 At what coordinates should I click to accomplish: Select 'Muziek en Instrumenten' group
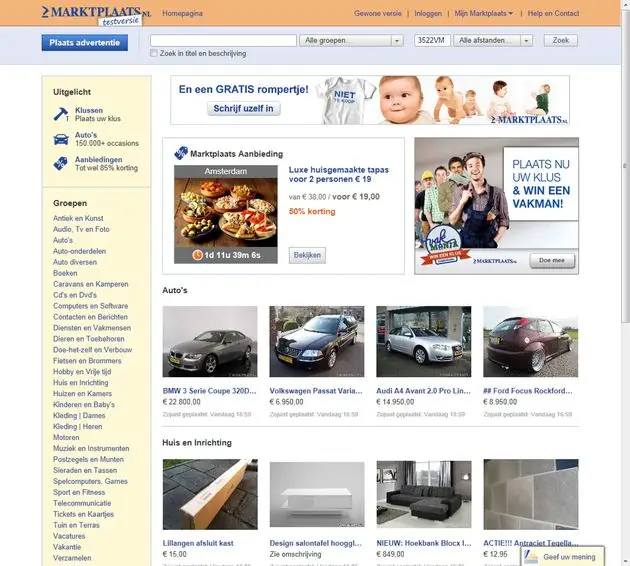pyautogui.click(x=91, y=448)
